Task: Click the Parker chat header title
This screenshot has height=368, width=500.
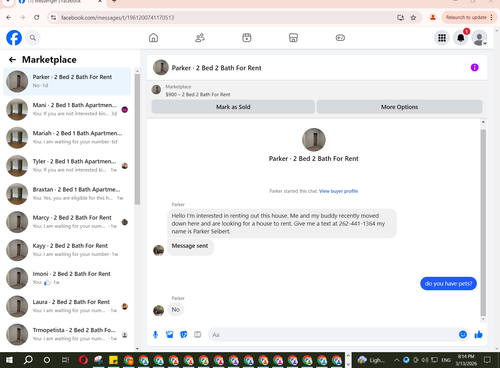Action: [x=216, y=68]
